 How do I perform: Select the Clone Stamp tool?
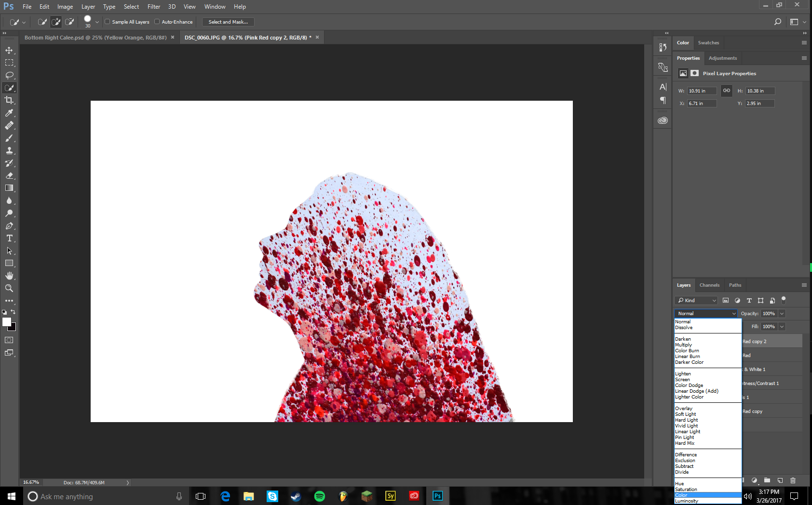click(9, 150)
